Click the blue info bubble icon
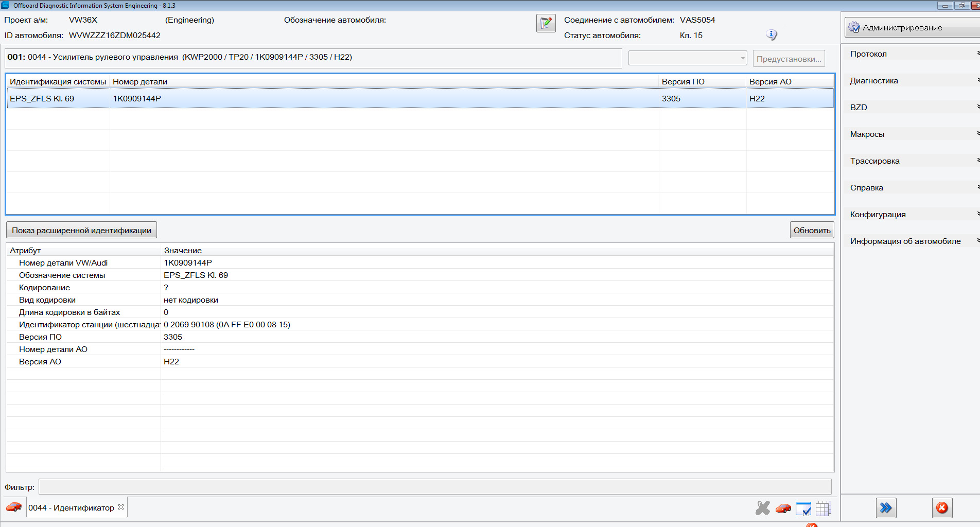Screen dimensions: 980x527 [771, 35]
